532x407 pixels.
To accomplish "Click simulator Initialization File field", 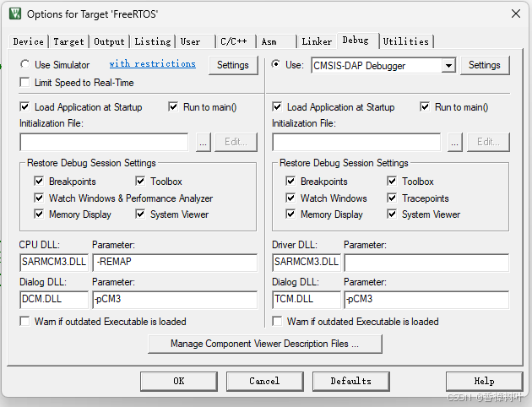I will [104, 142].
